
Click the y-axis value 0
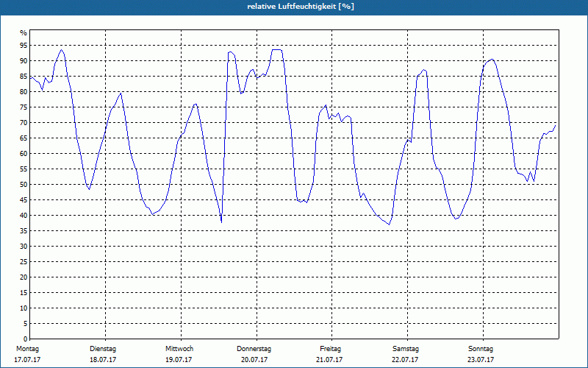(x=26, y=339)
